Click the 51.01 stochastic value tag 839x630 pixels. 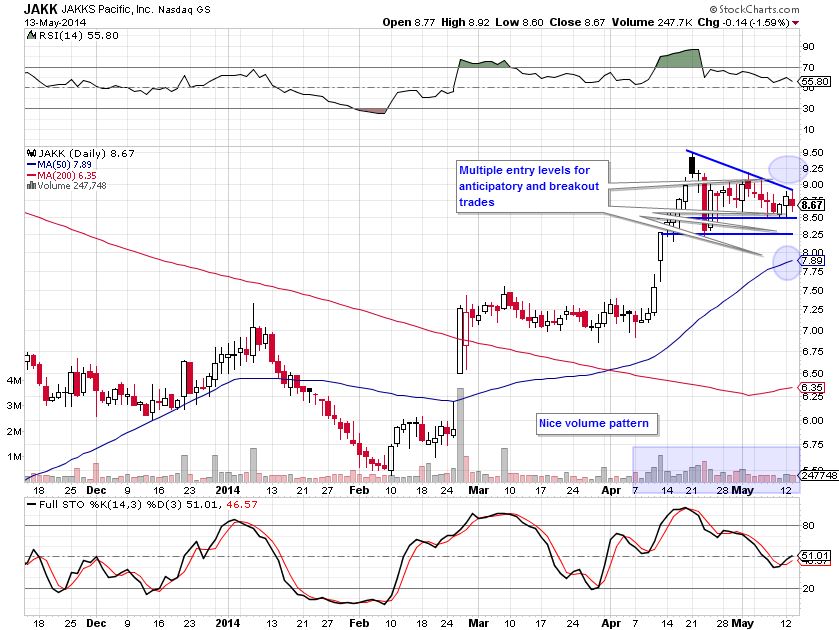point(815,556)
